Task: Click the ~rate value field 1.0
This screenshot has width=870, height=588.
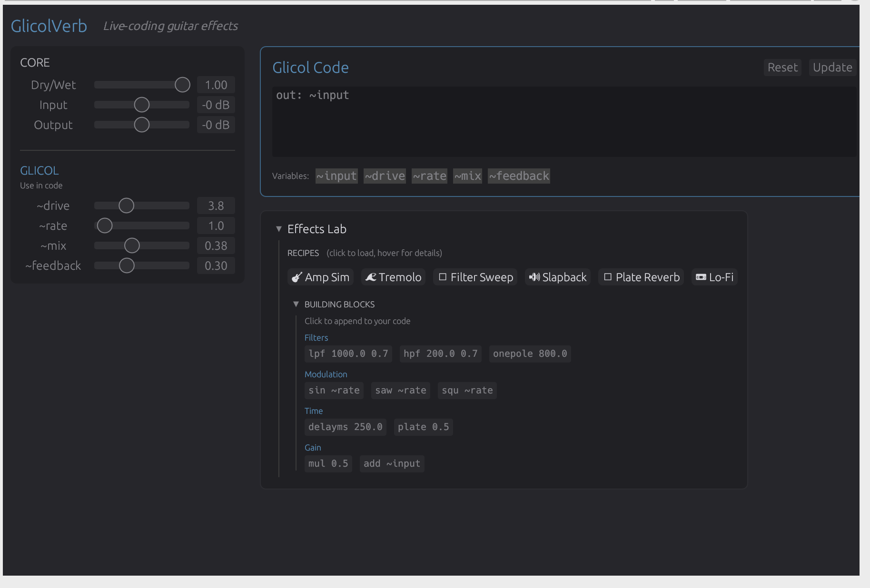Action: click(216, 225)
